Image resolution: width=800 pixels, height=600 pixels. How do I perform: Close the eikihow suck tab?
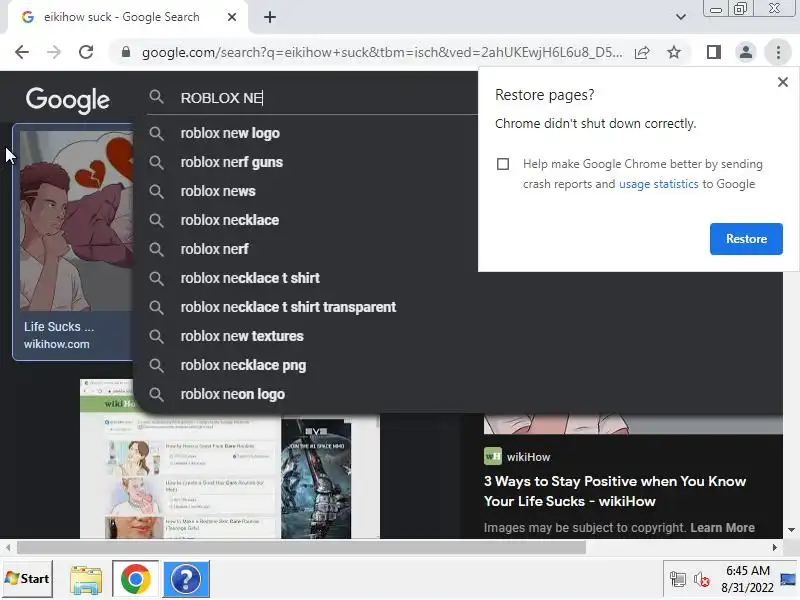pos(232,17)
